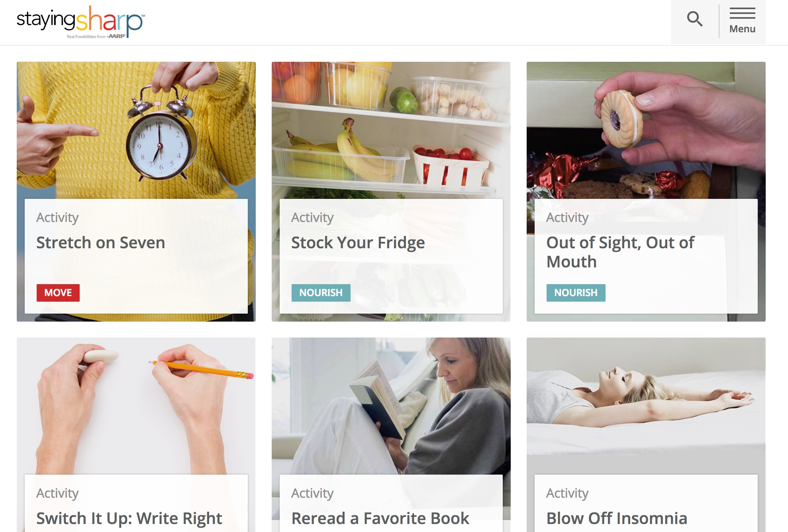
Task: Open the Blow Off Insomnia activity
Action: pos(617,518)
